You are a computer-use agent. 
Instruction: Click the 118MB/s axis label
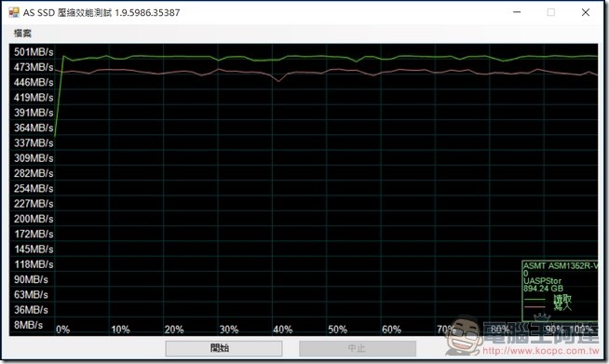point(34,264)
